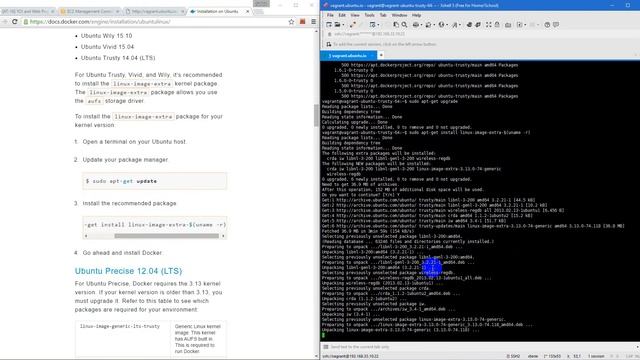Click the Print icon in Xshell toolbar
The height and width of the screenshot is (360, 640).
[x=416, y=24]
